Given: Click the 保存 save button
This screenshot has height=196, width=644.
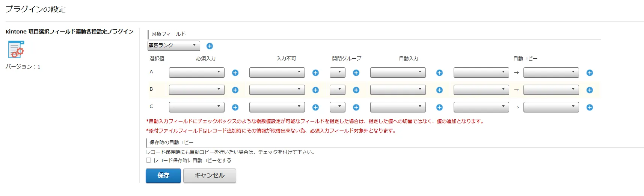Looking at the screenshot, I should tap(163, 176).
